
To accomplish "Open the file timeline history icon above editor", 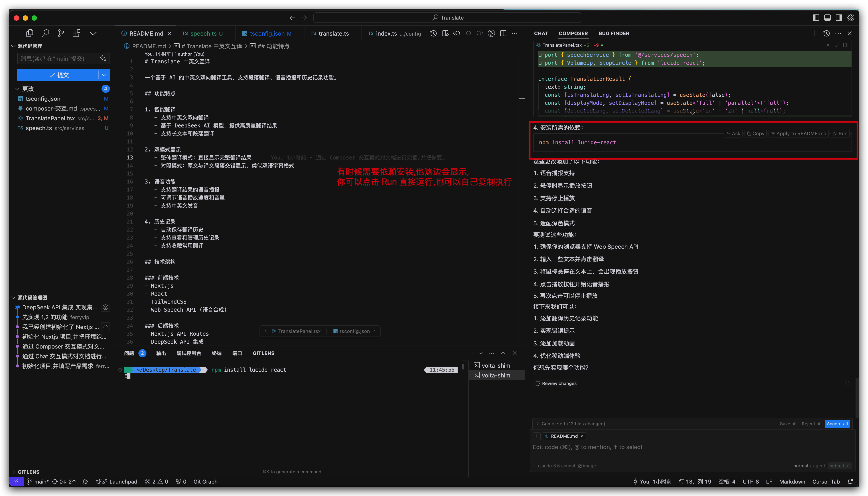I will 433,33.
